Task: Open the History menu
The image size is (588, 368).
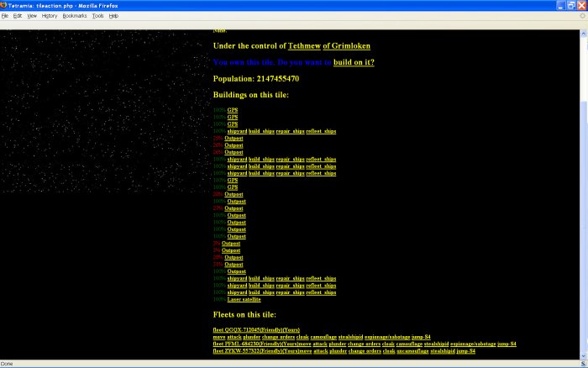Action: (x=50, y=15)
